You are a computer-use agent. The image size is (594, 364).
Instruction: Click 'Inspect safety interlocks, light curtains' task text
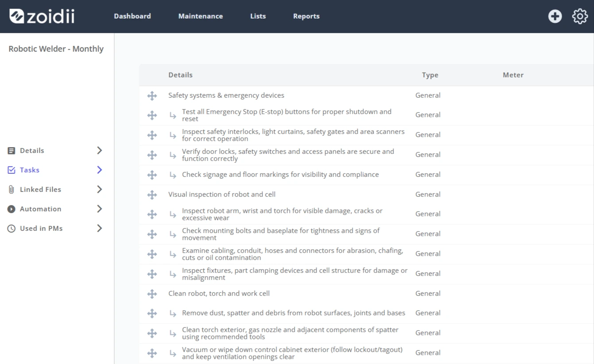pos(293,135)
